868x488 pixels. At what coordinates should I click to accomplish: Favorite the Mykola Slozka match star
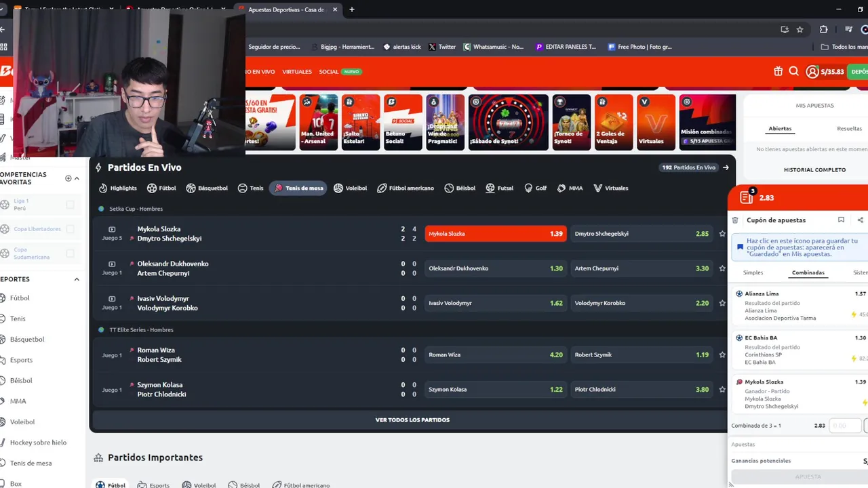tap(722, 234)
